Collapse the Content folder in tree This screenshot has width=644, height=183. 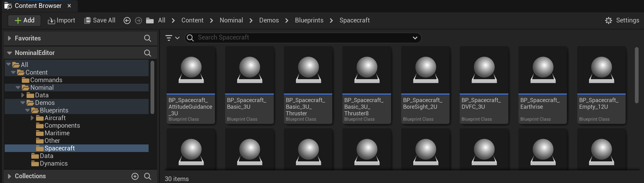[13, 72]
